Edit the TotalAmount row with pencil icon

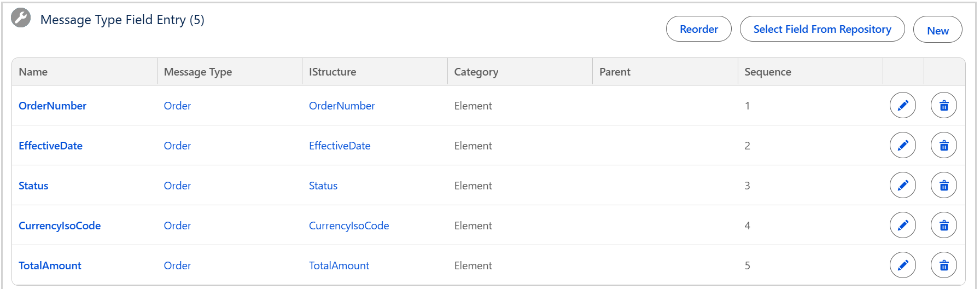[x=902, y=265]
